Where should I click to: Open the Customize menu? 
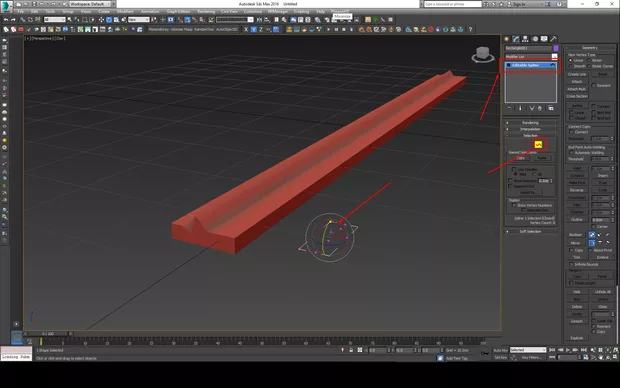[x=252, y=11]
